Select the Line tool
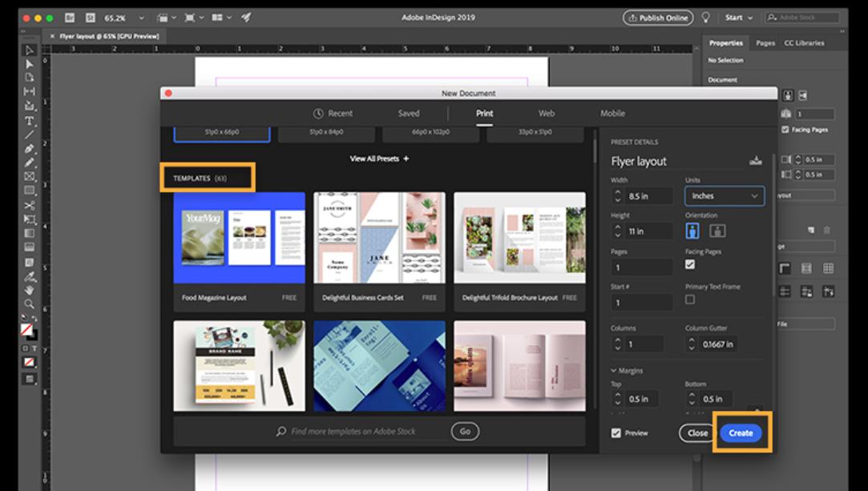 click(30, 135)
